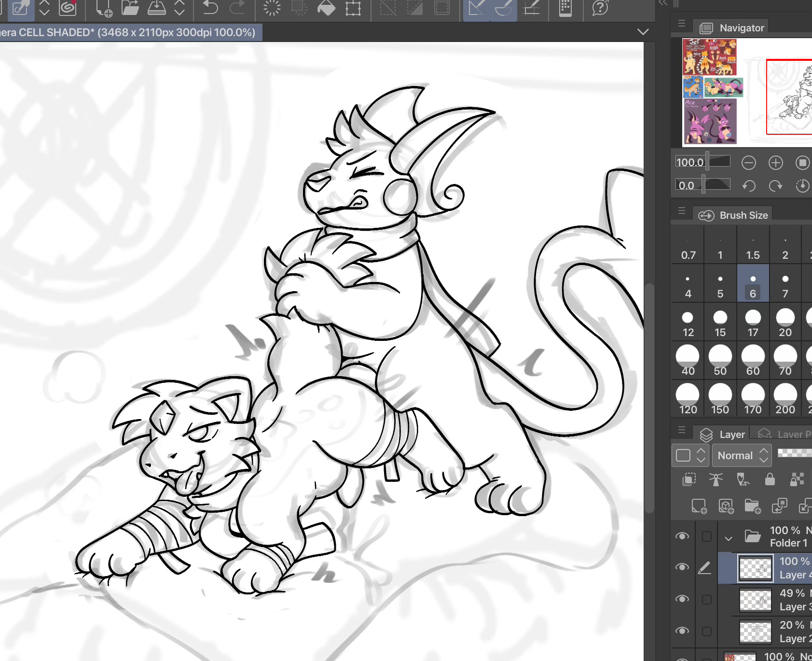Open the canvas tab list chevron

pos(643,32)
